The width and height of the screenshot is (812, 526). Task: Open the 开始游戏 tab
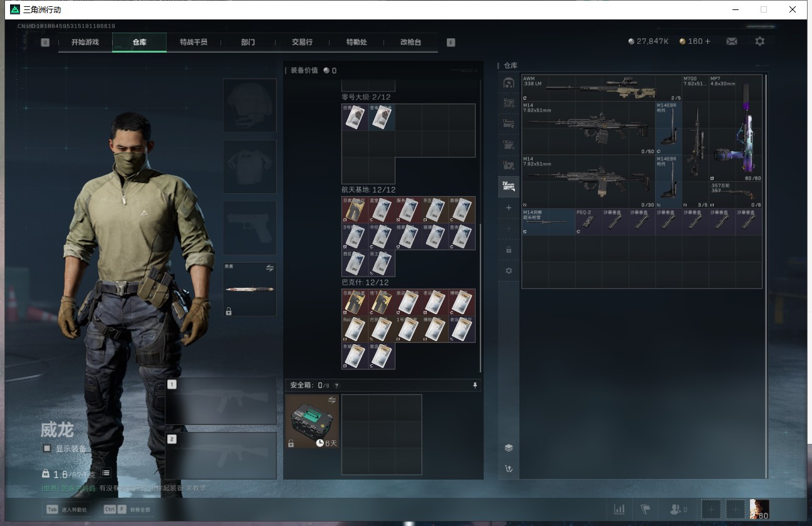pyautogui.click(x=85, y=42)
